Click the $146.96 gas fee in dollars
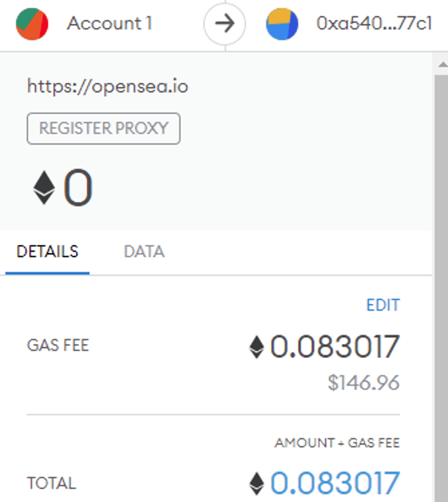This screenshot has height=502, width=448. pyautogui.click(x=364, y=382)
